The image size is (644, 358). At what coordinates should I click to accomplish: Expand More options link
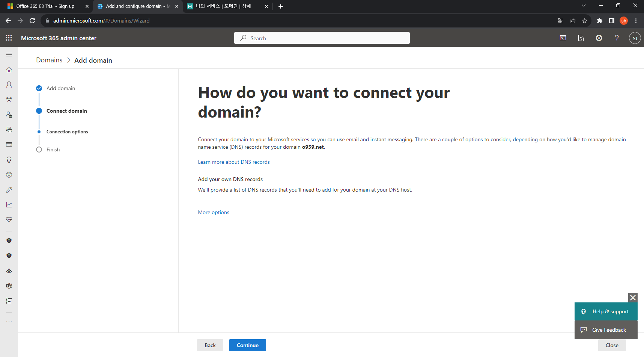tap(214, 212)
